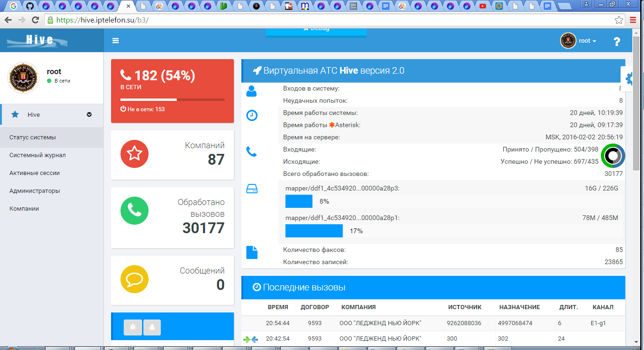The height and width of the screenshot is (350, 644).
Task: Switch to the YouTube browser tab
Action: click(x=482, y=6)
